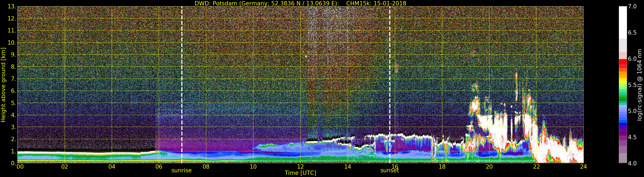The height and width of the screenshot is (177, 644).
Task: Click the colorbar tick label '5.5'
Action: [632, 85]
